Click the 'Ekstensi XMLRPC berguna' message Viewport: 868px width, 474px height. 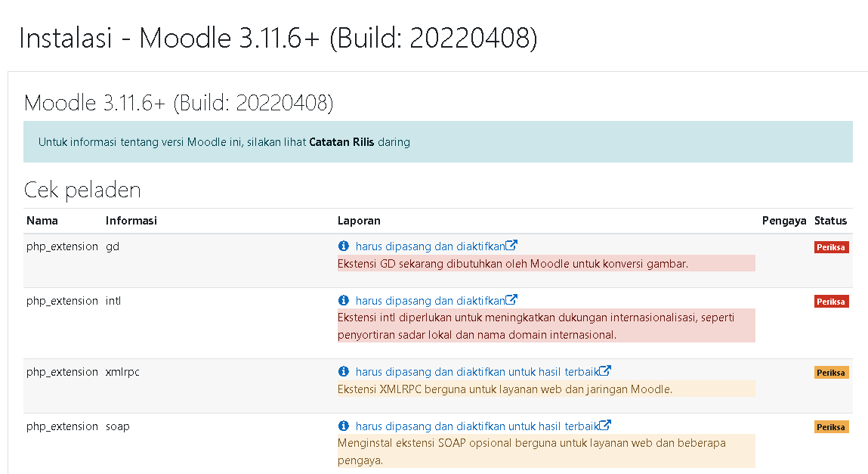pos(546,389)
